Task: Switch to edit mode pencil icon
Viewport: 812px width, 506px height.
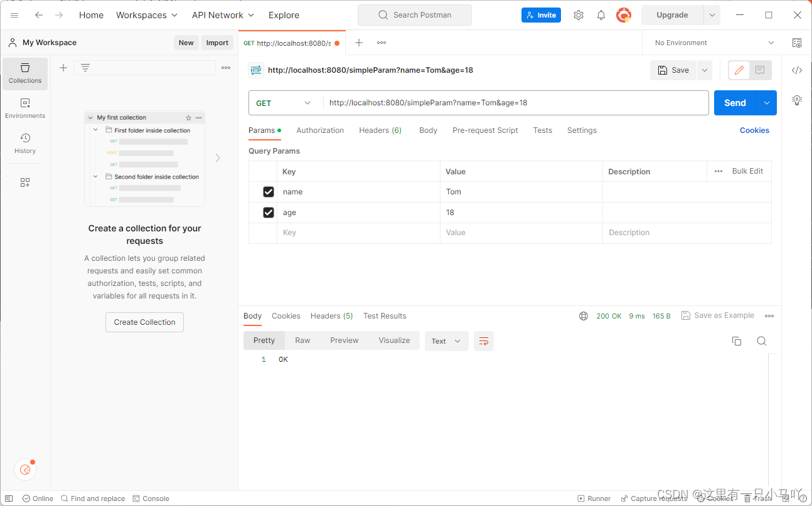Action: coord(739,70)
